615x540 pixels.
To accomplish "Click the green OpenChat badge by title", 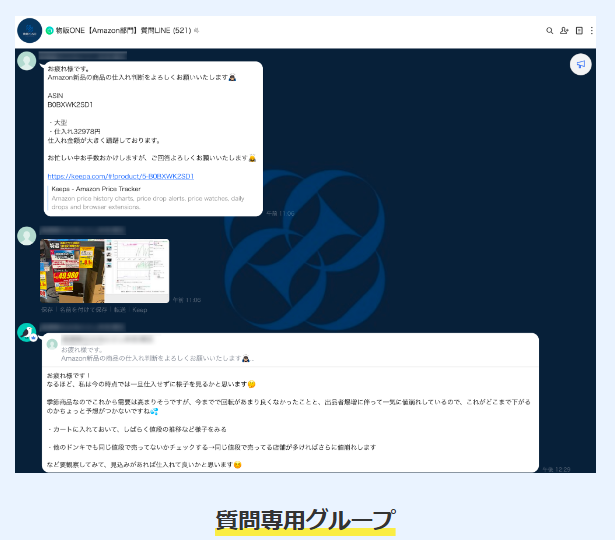I will (x=50, y=31).
